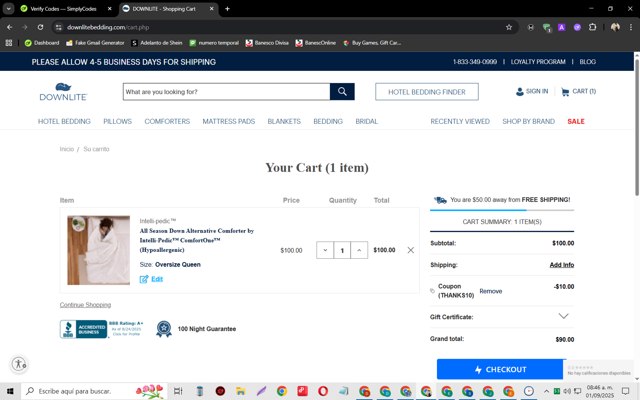Show hidden system tray icons

[546, 391]
